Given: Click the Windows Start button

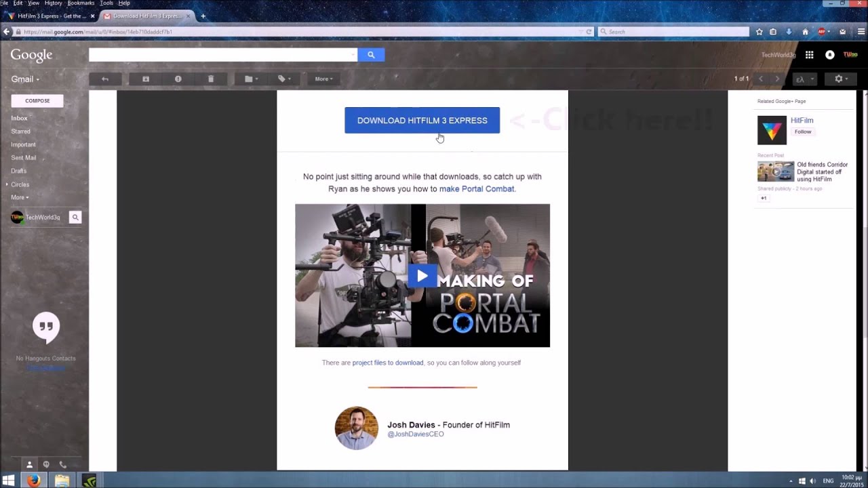Looking at the screenshot, I should [9, 481].
